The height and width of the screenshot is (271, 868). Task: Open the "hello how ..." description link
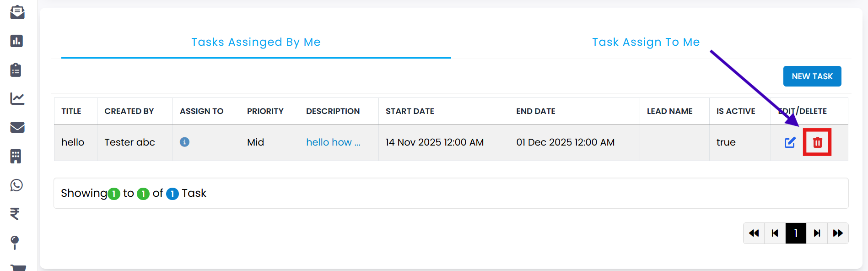[x=333, y=142]
